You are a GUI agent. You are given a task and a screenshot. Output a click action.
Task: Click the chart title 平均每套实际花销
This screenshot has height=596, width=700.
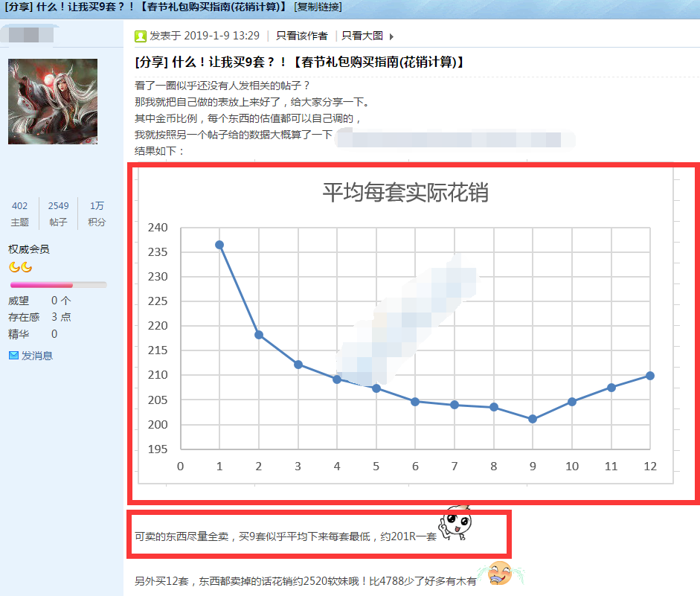pyautogui.click(x=405, y=193)
